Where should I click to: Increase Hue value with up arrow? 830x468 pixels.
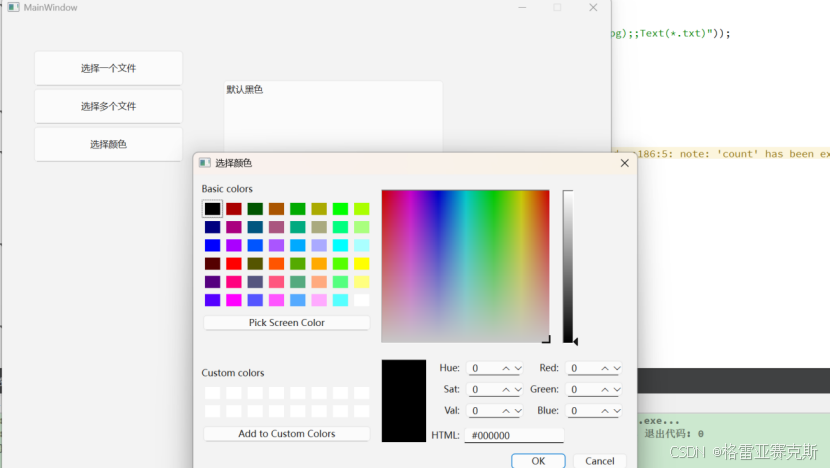tap(506, 368)
